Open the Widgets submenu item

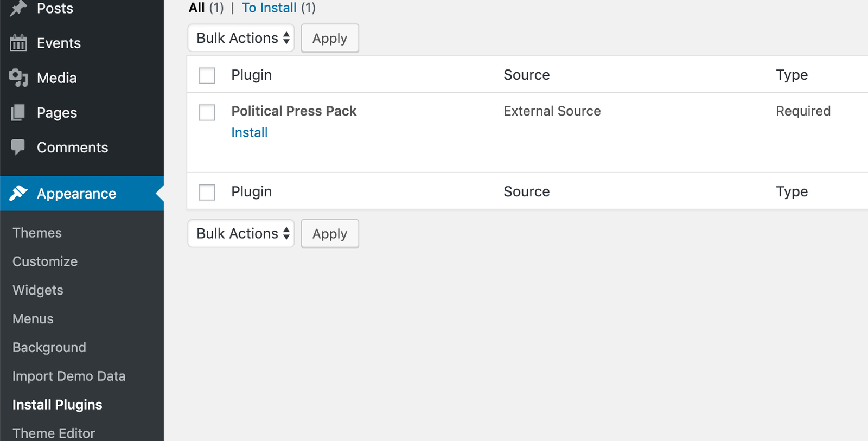38,290
